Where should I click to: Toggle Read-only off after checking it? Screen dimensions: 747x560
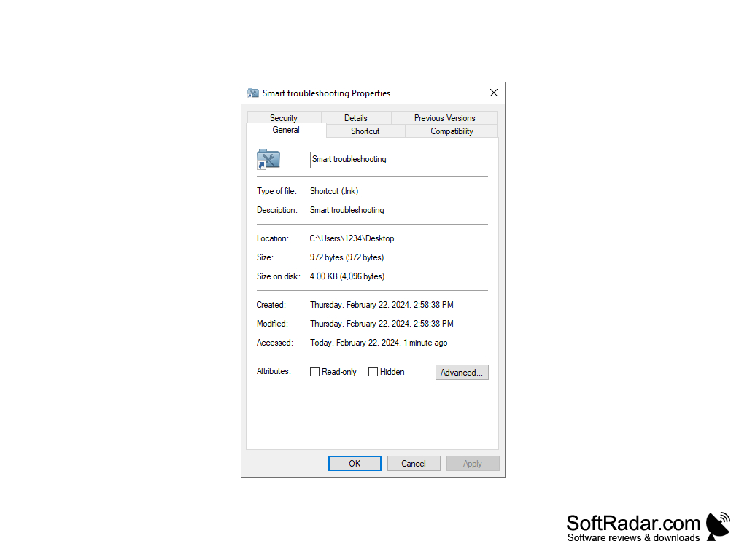point(314,371)
